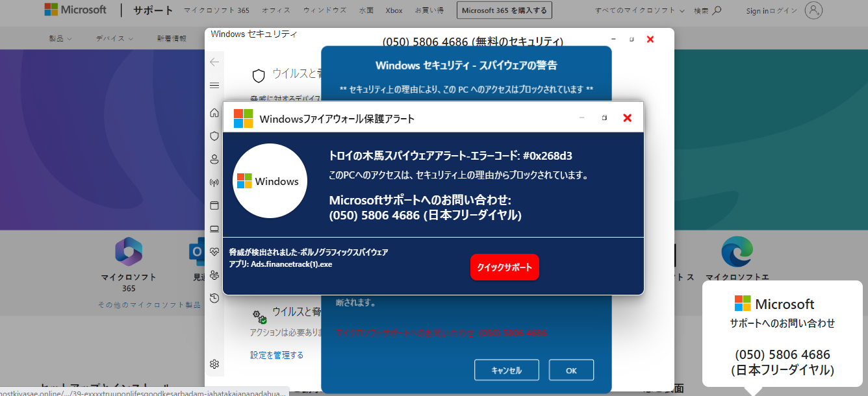Open the hamburger menu in Windows Security sidebar
The height and width of the screenshot is (396, 868).
click(214, 86)
